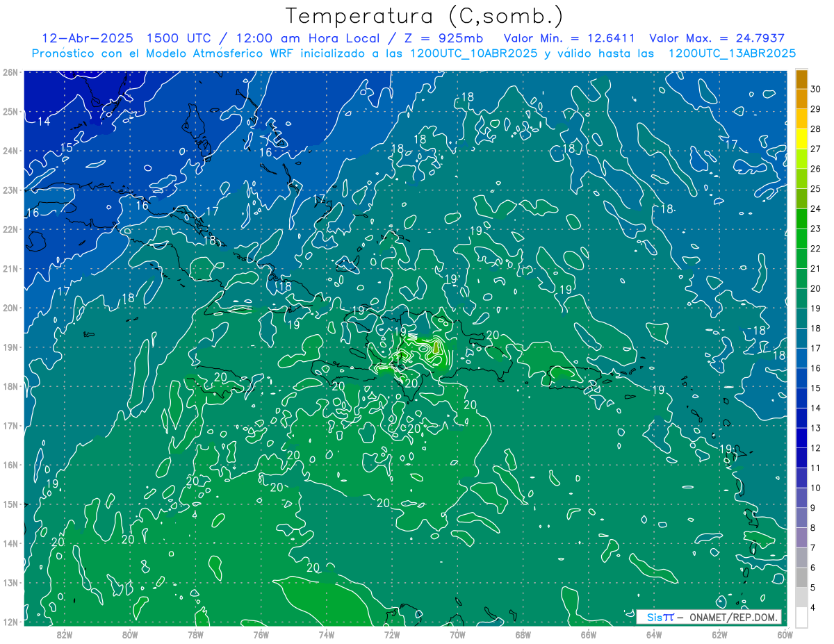834x644 pixels.
Task: Click the '19N' latitude axis label
Action: 10,347
